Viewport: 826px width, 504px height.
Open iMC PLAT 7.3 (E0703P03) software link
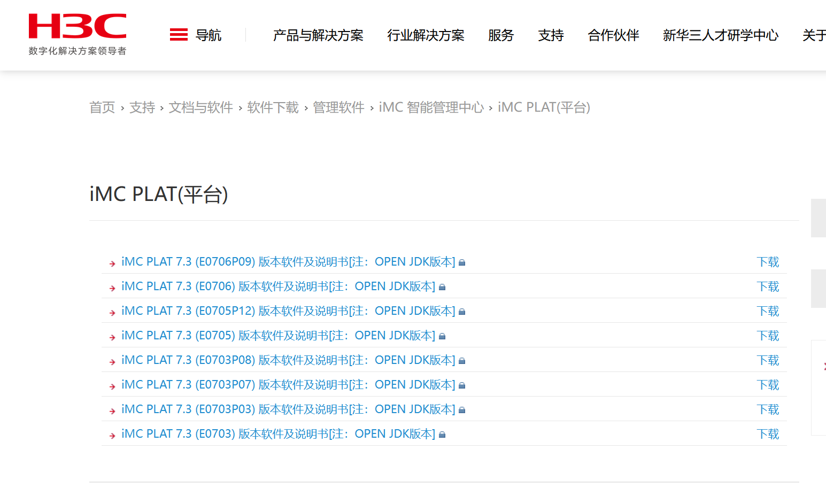coord(288,409)
